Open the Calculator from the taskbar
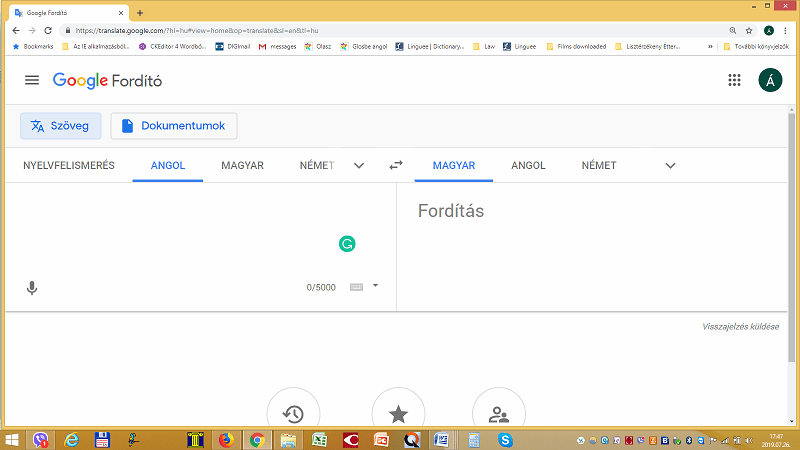 473,440
